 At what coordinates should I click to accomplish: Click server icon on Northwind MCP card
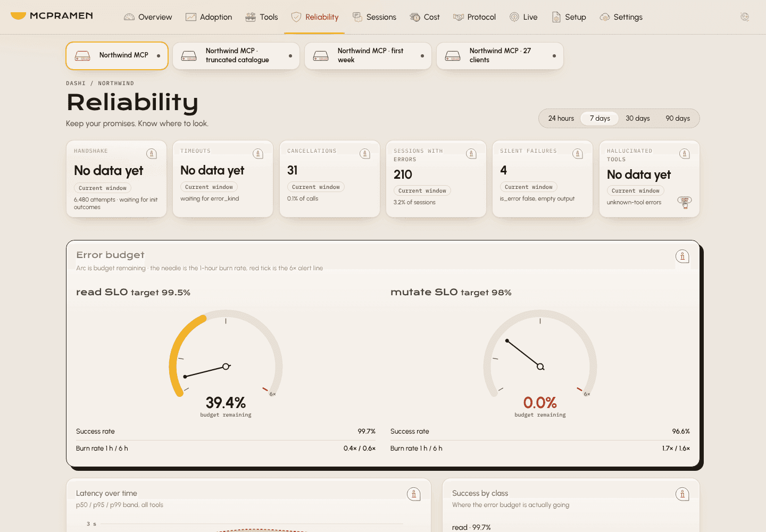click(82, 56)
